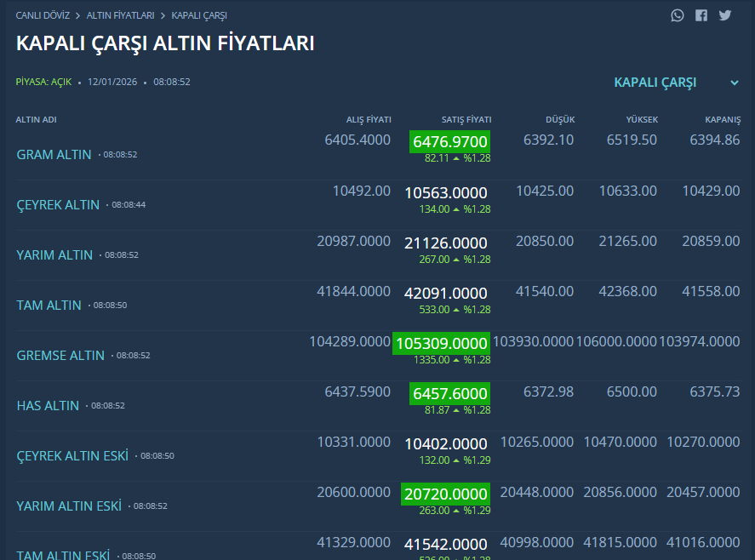This screenshot has width=755, height=560.
Task: Select Kapalı Çarşı breadcrumb item
Action: coord(199,15)
